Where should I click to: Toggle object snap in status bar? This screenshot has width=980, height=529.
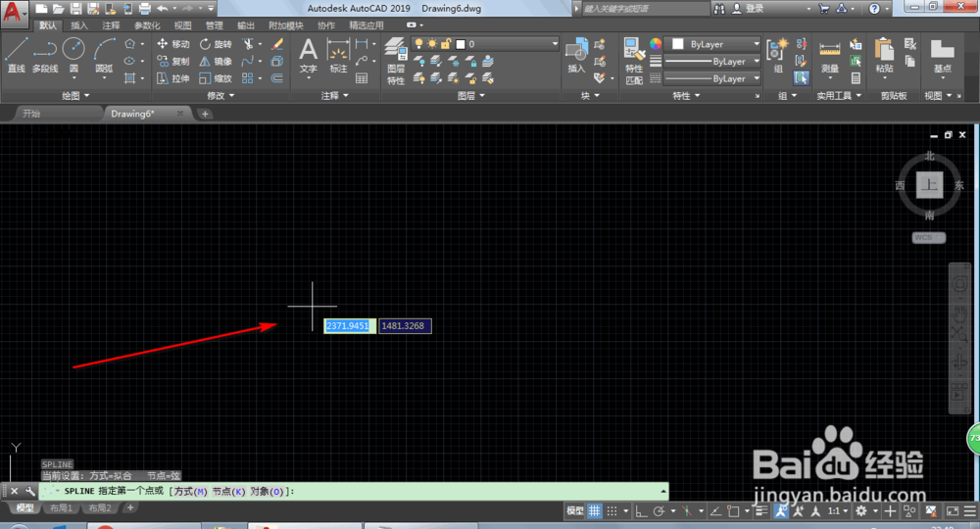[733, 511]
